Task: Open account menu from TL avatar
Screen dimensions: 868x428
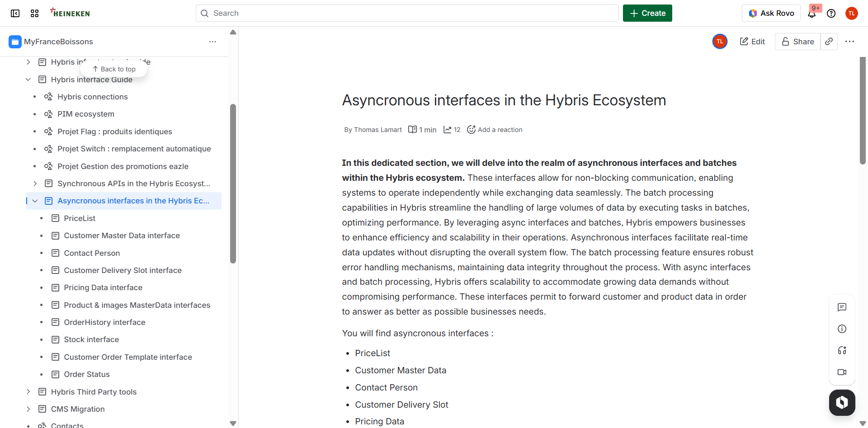Action: point(852,13)
